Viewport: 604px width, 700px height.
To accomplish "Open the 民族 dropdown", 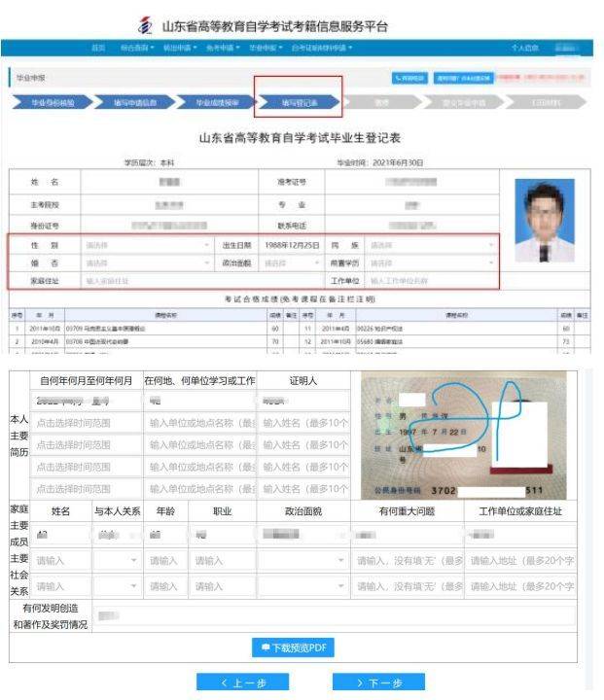I will pos(432,245).
